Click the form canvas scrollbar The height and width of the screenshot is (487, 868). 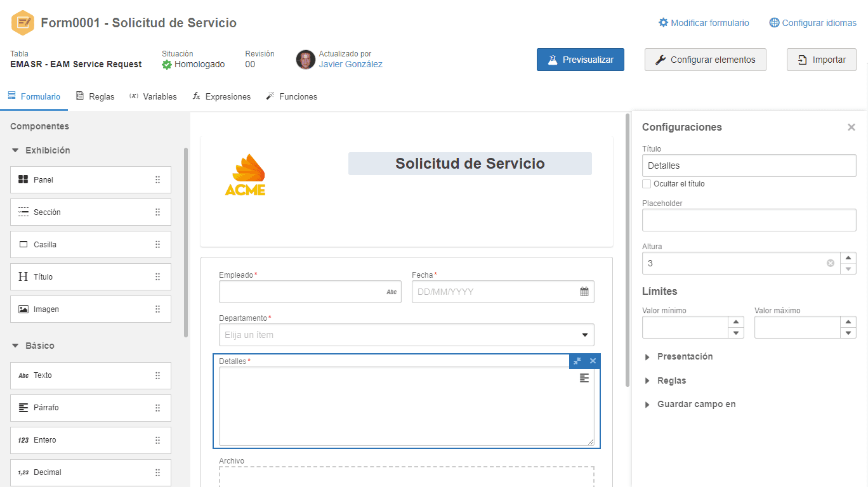click(x=628, y=250)
